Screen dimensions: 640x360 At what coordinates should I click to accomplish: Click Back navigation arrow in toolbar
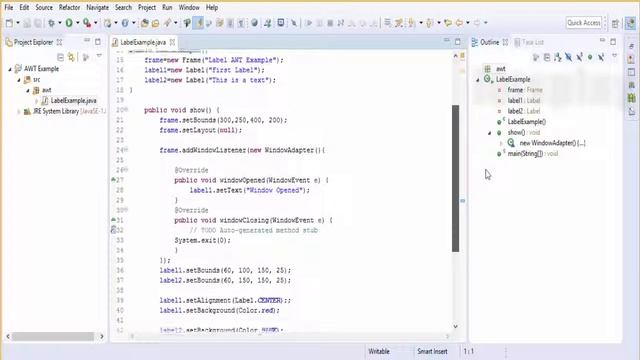(459, 23)
